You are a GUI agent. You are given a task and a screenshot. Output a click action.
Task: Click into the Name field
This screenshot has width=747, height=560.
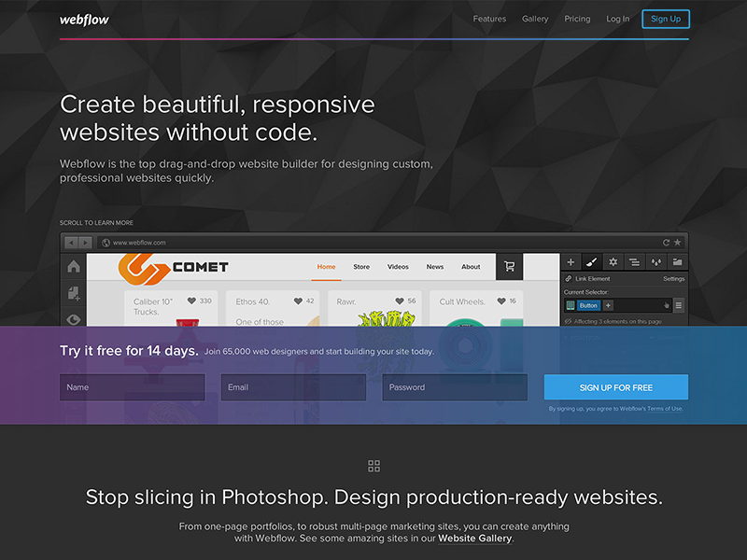[x=132, y=387]
